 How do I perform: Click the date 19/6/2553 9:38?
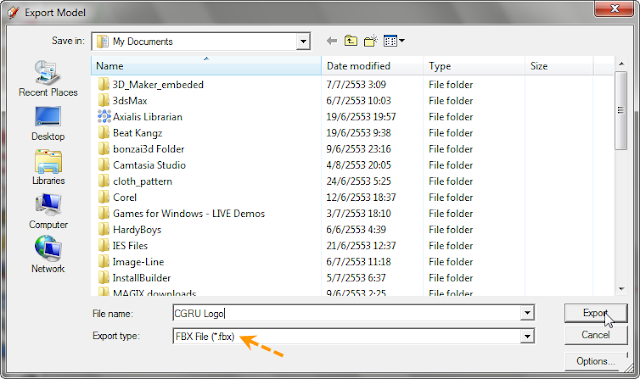click(358, 133)
